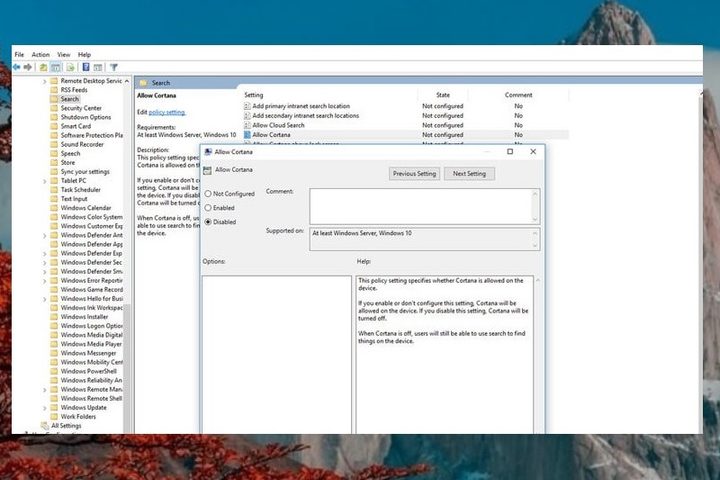Click the folder icon of Windows Calendar

[x=54, y=208]
